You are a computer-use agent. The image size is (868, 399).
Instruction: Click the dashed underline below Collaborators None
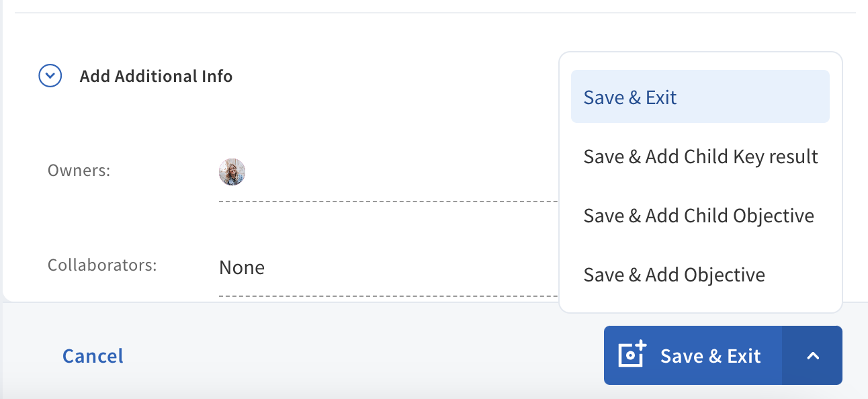point(388,296)
